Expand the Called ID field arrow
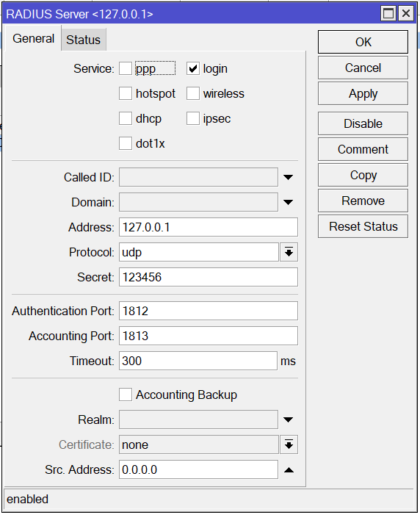420x515 pixels. coord(289,177)
